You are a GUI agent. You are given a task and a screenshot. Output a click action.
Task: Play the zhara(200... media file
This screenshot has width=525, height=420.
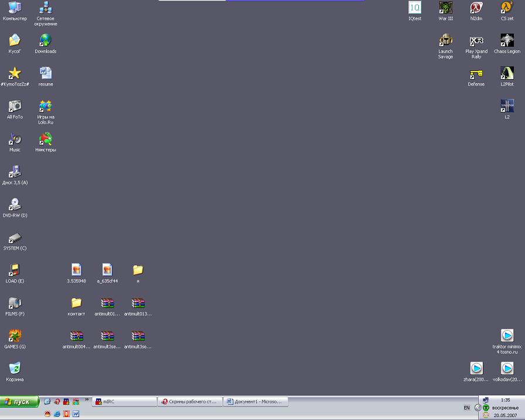[x=476, y=371]
